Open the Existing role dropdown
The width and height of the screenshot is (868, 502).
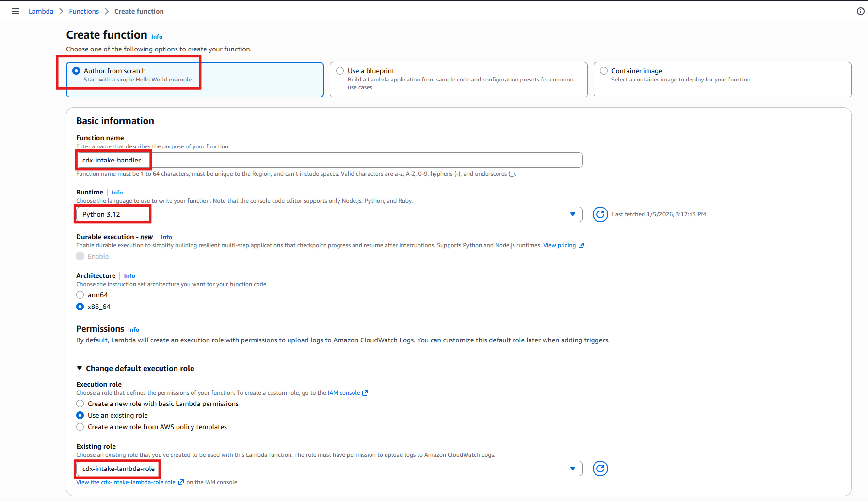329,469
